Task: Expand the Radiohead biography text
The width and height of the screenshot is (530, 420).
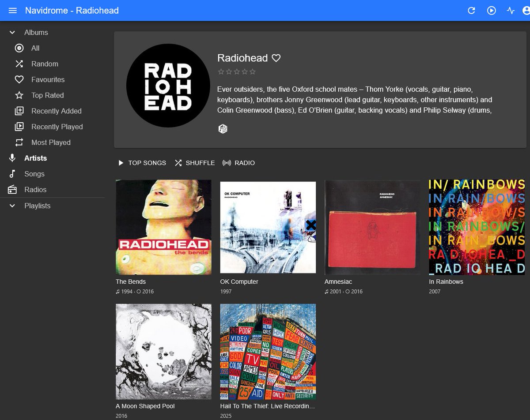Action: 355,100
